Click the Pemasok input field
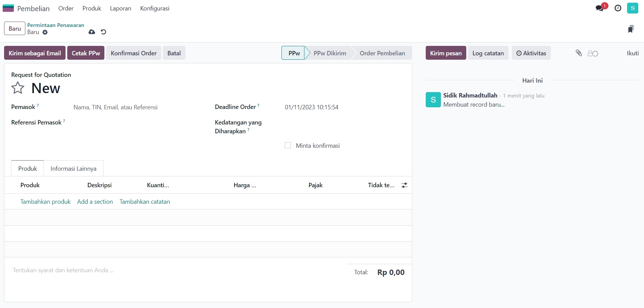The height and width of the screenshot is (308, 644). tap(135, 107)
